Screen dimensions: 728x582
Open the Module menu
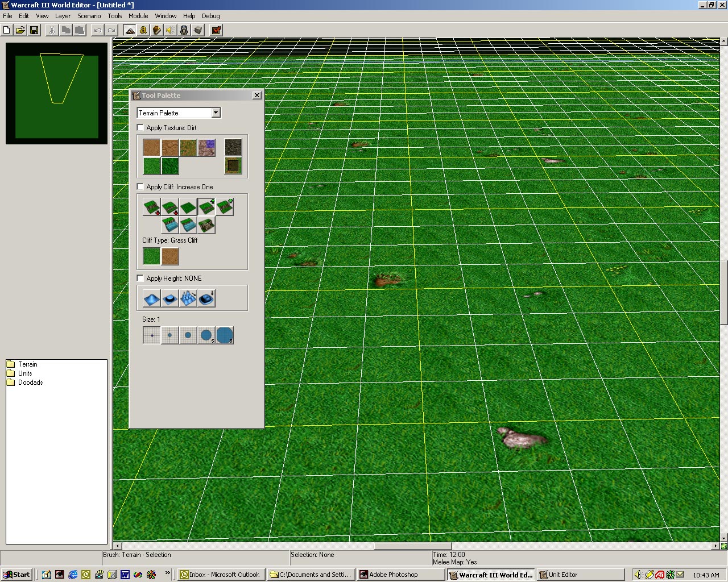point(138,16)
